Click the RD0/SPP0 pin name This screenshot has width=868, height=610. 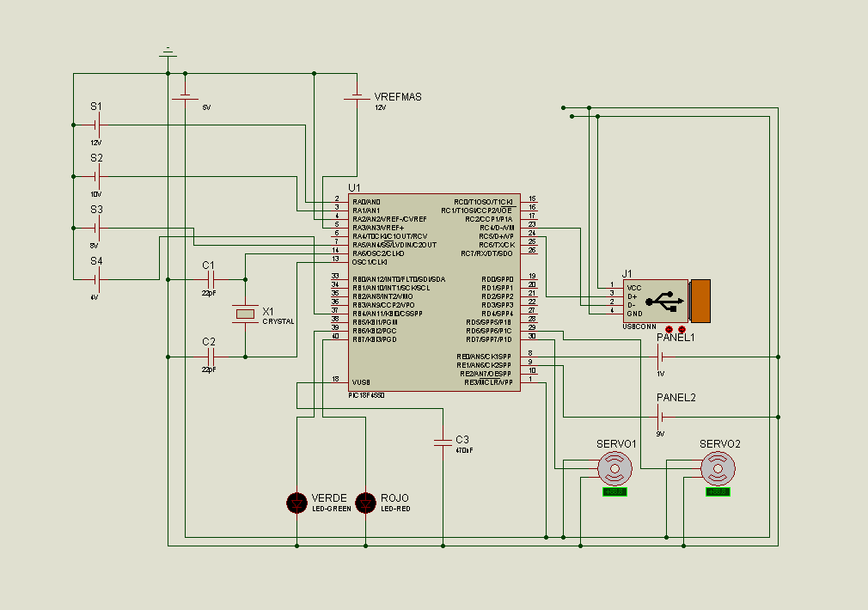click(498, 279)
